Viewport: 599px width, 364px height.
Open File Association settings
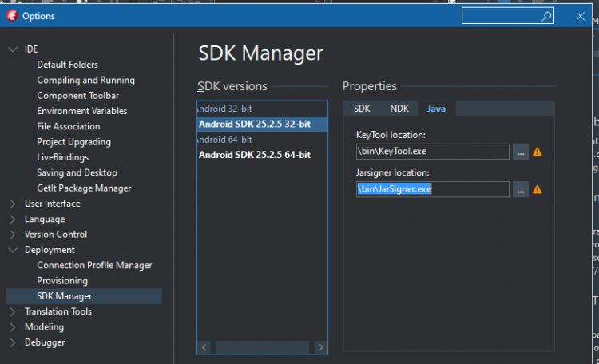pos(69,126)
